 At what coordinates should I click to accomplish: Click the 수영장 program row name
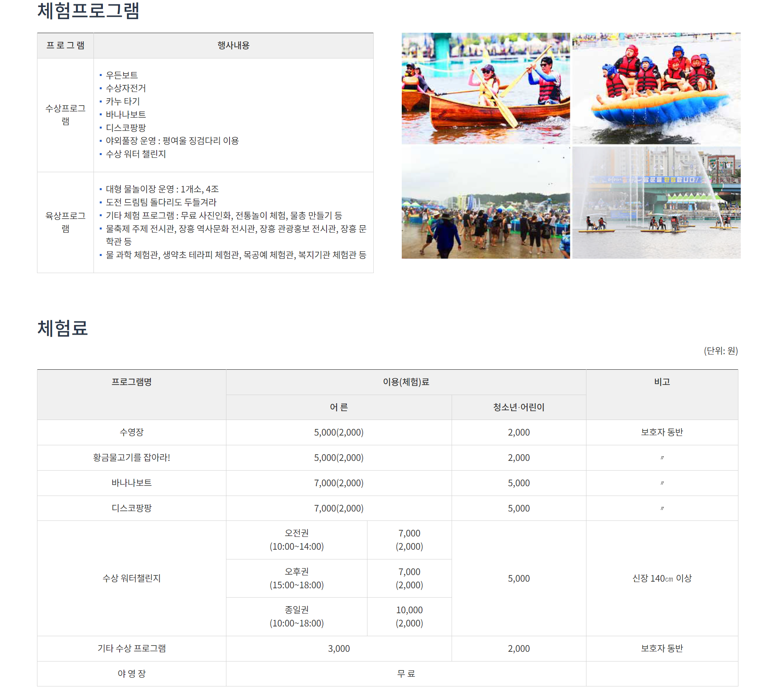coord(131,432)
